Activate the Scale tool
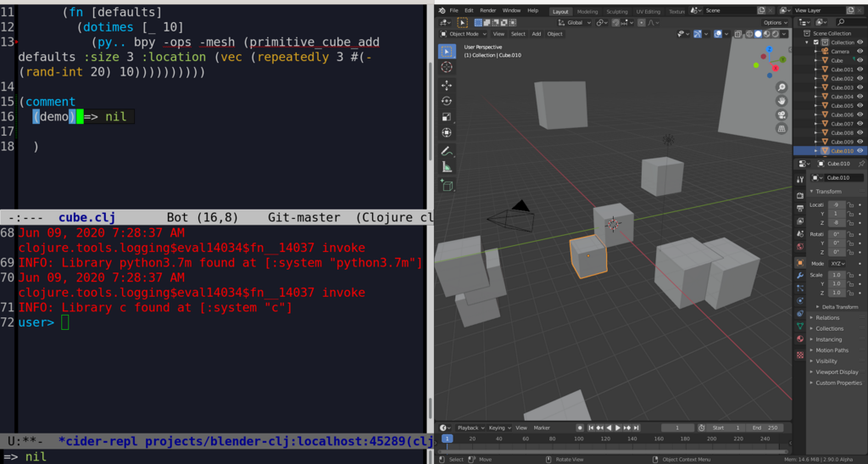The width and height of the screenshot is (868, 464). [447, 117]
